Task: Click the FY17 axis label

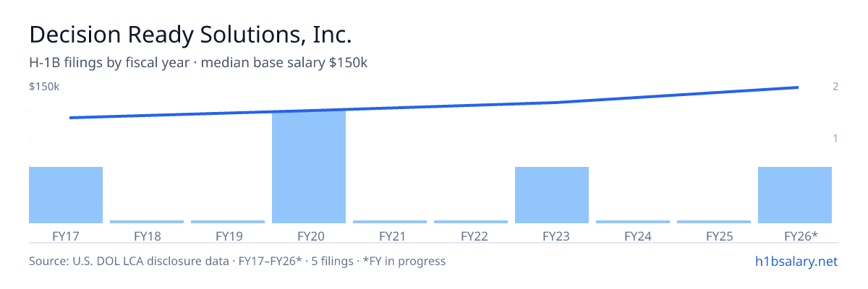Action: click(x=66, y=236)
